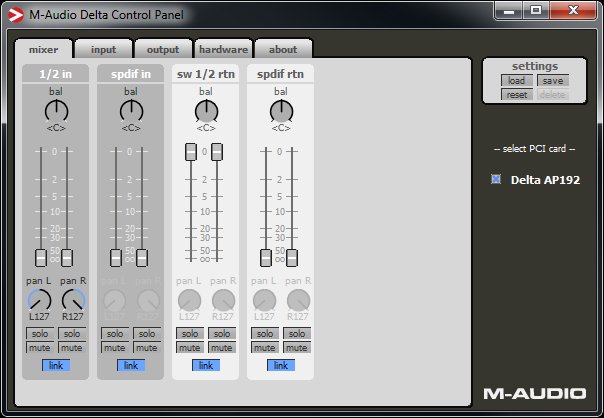Click the 1/2 in right fader handle

(x=67, y=258)
